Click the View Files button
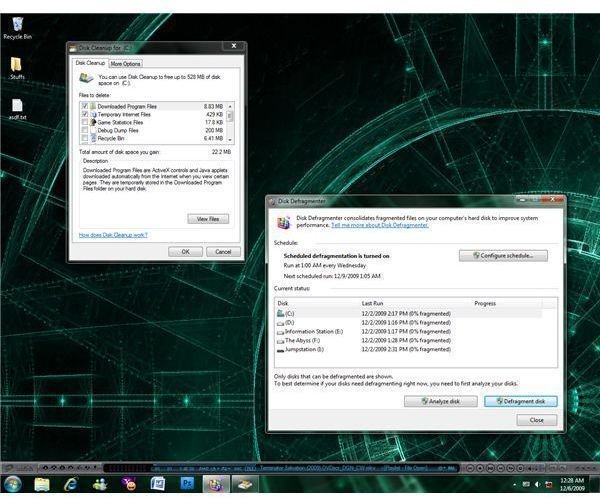 pos(208,219)
